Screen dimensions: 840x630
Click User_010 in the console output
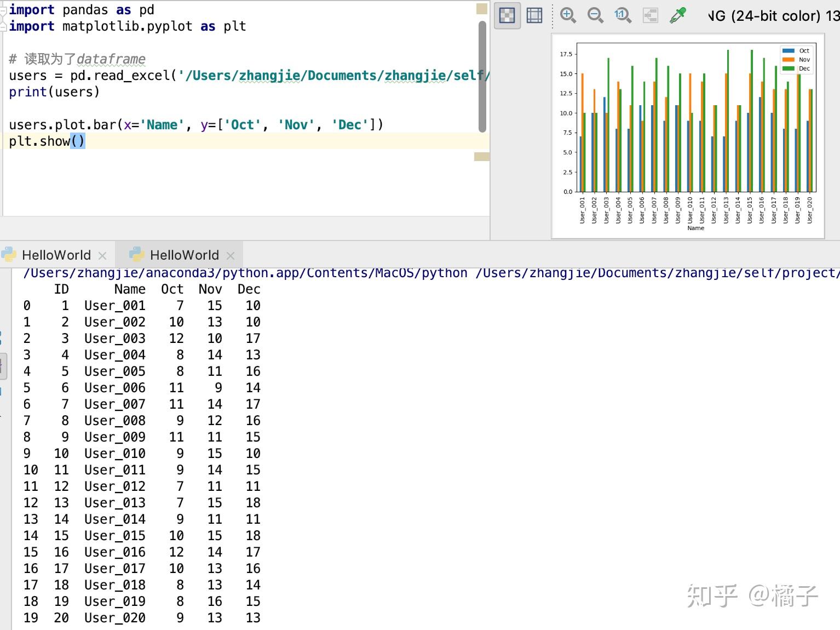(x=115, y=454)
